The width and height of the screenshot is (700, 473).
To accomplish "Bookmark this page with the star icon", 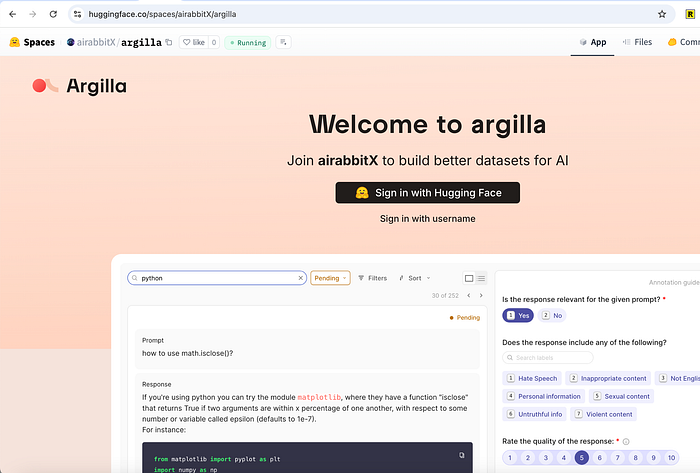I will pos(662,15).
